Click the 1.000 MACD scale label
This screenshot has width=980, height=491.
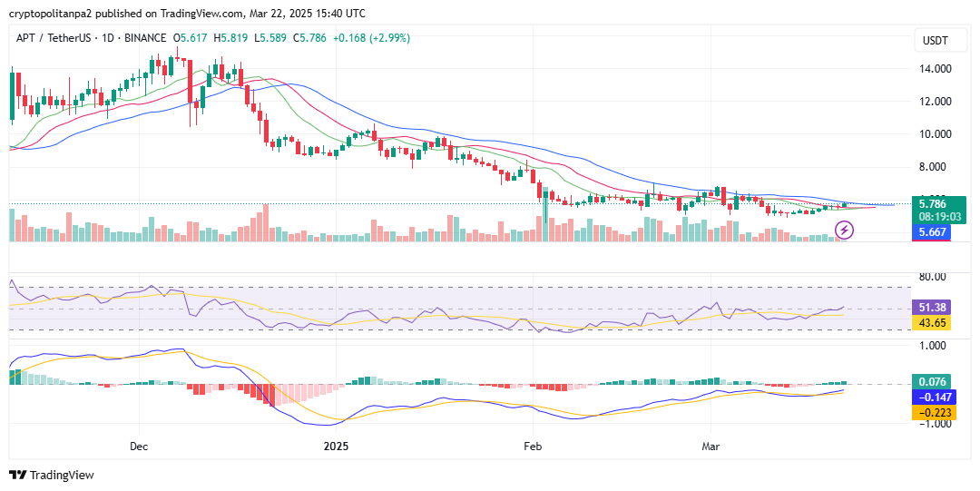[934, 345]
